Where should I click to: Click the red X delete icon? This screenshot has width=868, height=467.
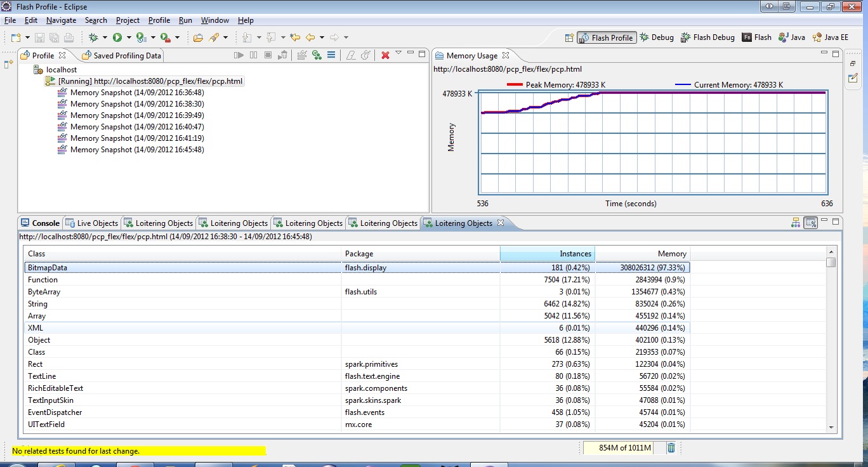[385, 55]
